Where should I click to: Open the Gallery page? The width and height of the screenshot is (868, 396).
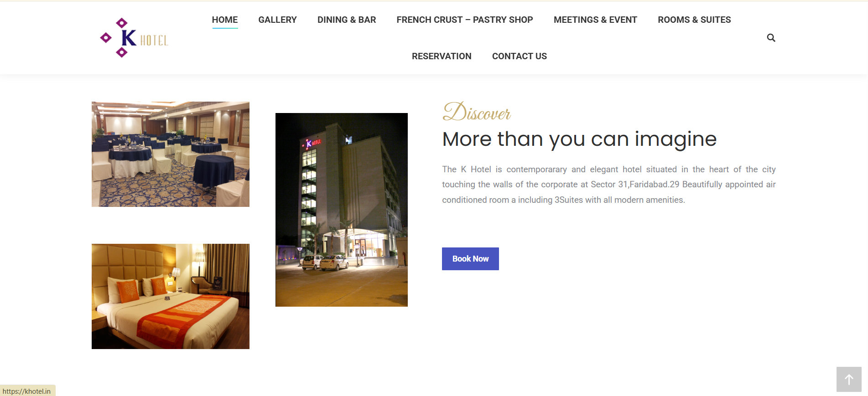pos(277,20)
